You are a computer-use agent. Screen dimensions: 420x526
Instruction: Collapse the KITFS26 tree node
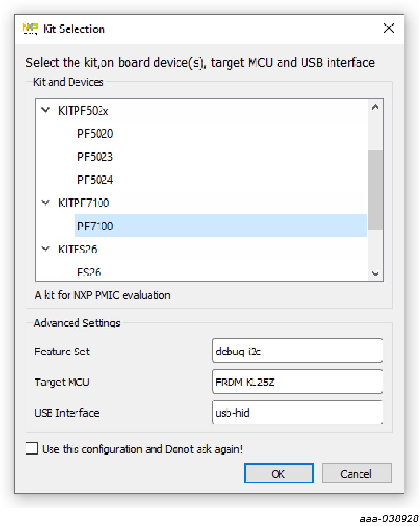(x=45, y=249)
